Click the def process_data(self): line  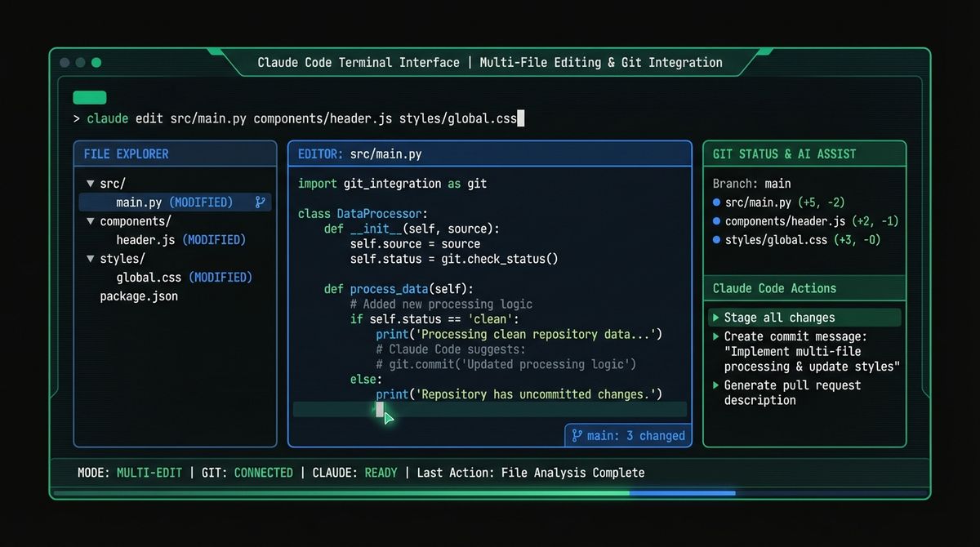point(399,289)
